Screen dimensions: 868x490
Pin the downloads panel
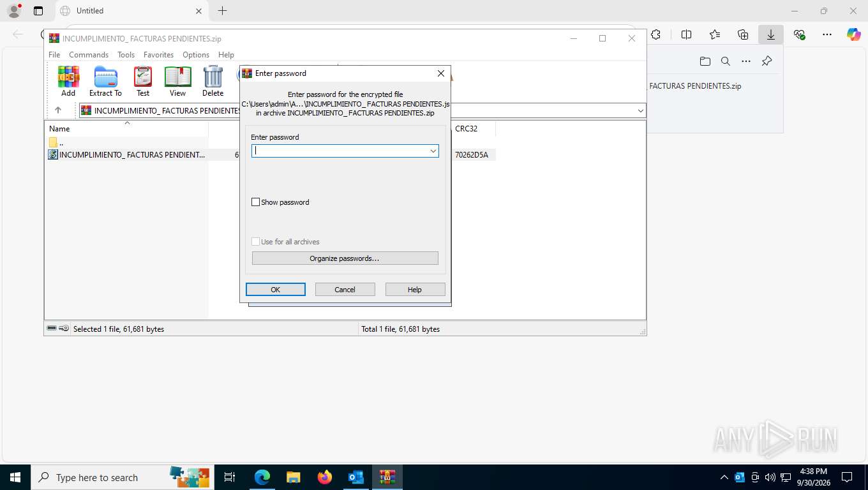(767, 61)
